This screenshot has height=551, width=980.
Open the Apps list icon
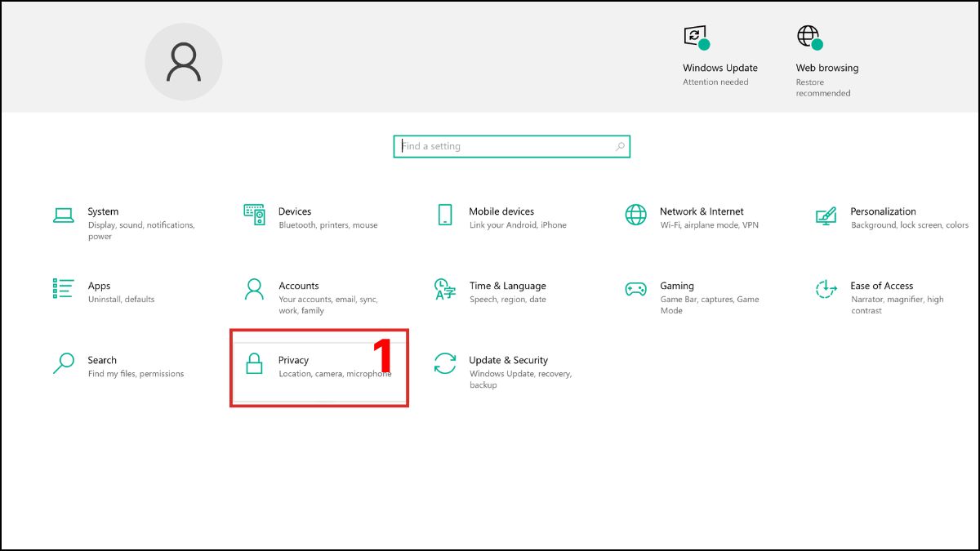pos(64,289)
